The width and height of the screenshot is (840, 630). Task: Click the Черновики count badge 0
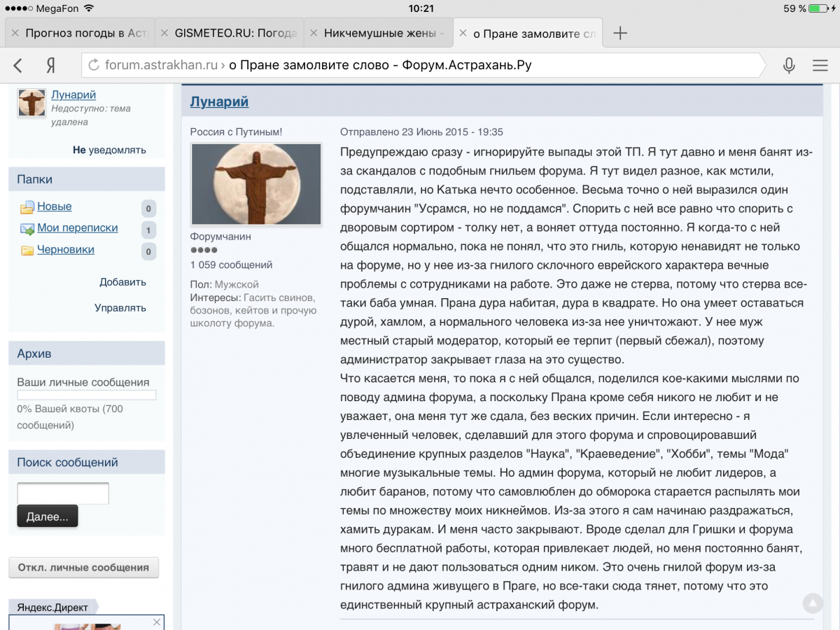coord(148,251)
